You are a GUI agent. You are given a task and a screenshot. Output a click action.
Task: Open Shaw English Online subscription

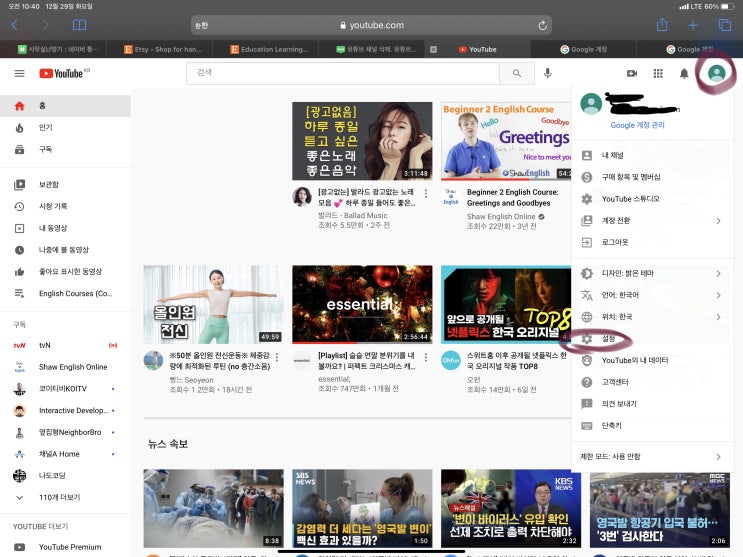pyautogui.click(x=65, y=367)
